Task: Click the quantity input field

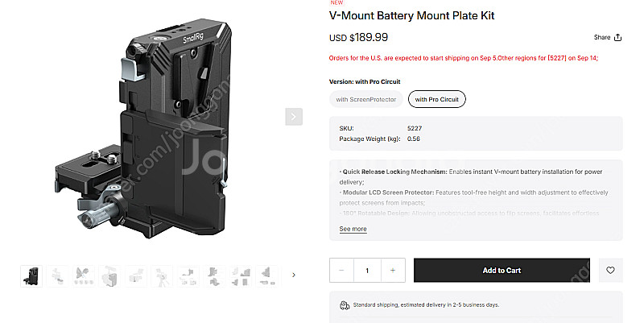Action: [367, 271]
